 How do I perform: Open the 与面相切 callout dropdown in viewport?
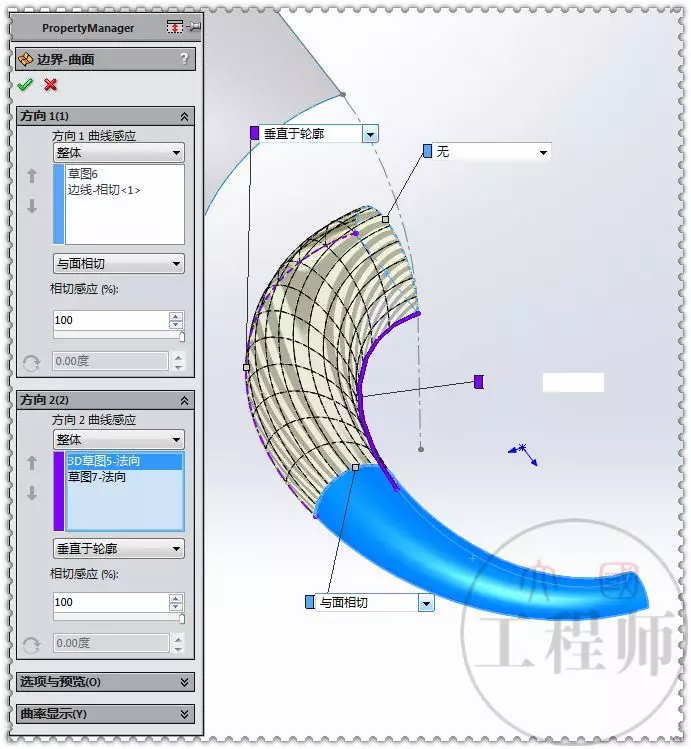(x=426, y=603)
